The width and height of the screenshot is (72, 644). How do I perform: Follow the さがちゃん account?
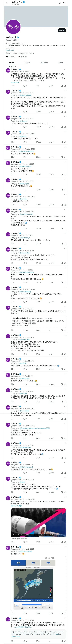pos(62,30)
